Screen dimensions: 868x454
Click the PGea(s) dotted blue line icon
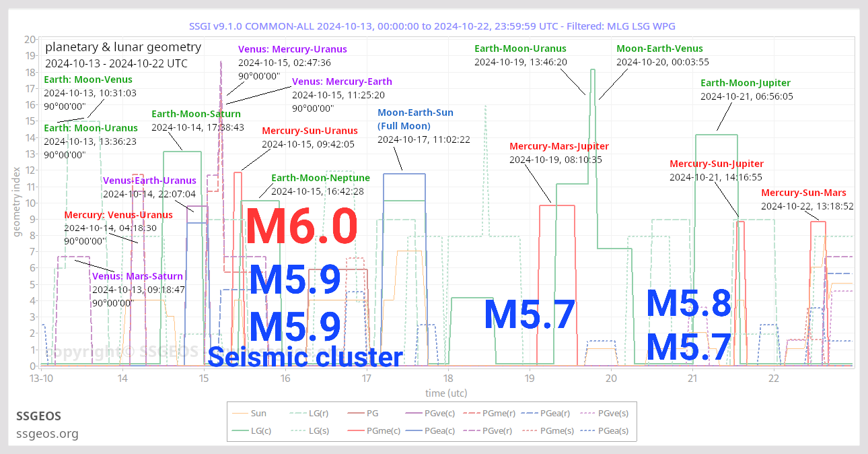[587, 431]
